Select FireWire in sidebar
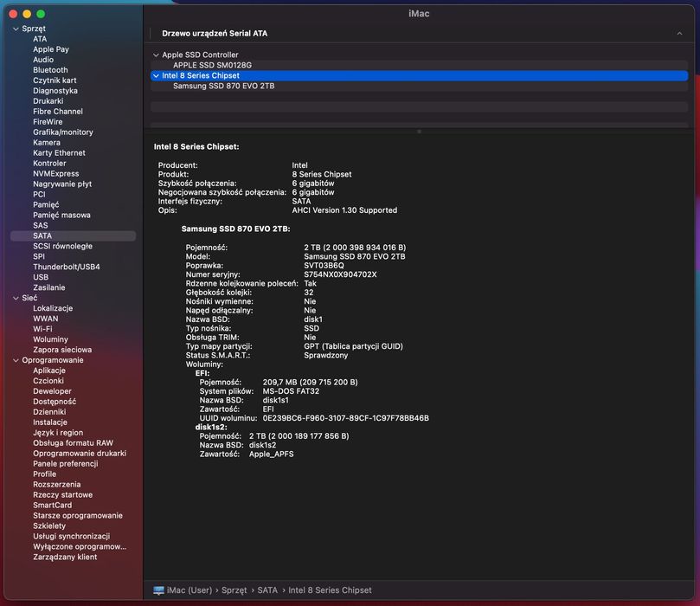This screenshot has height=606, width=700. [48, 122]
